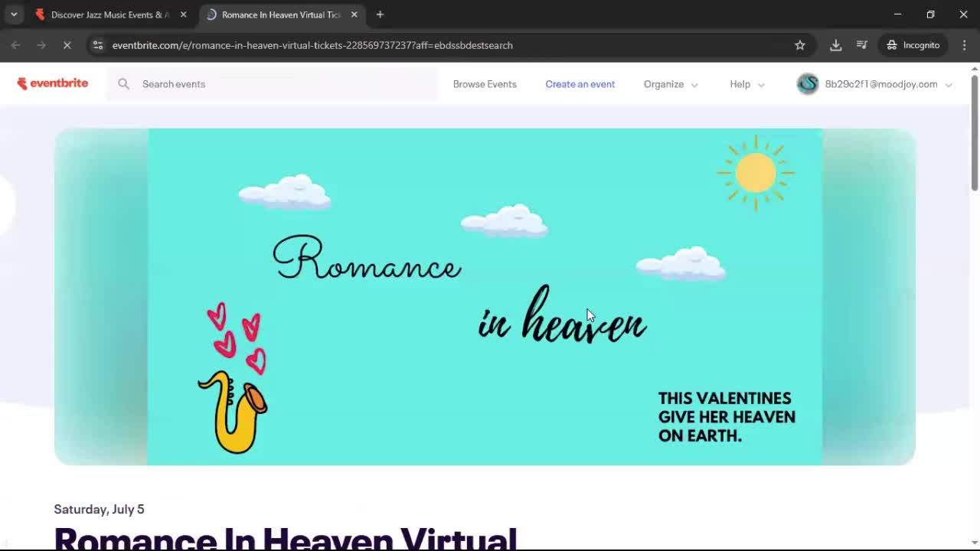980x551 pixels.
Task: Open the tab search dropdown arrow
Action: [x=14, y=15]
